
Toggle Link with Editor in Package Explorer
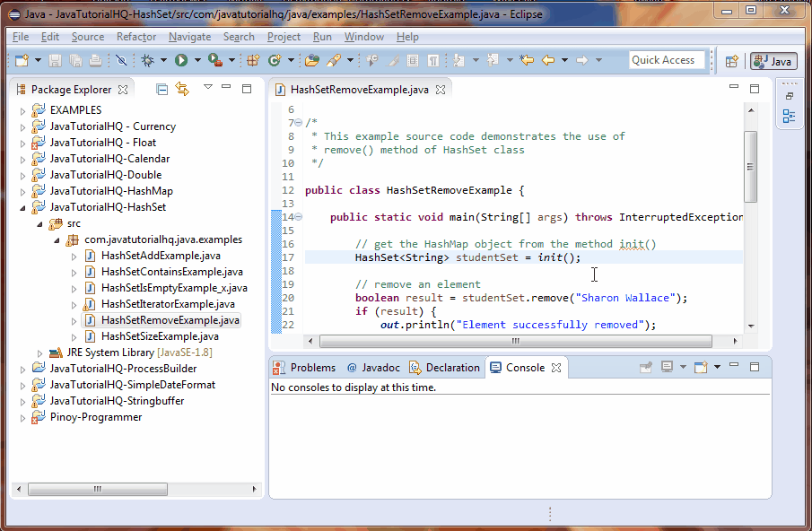tap(180, 89)
